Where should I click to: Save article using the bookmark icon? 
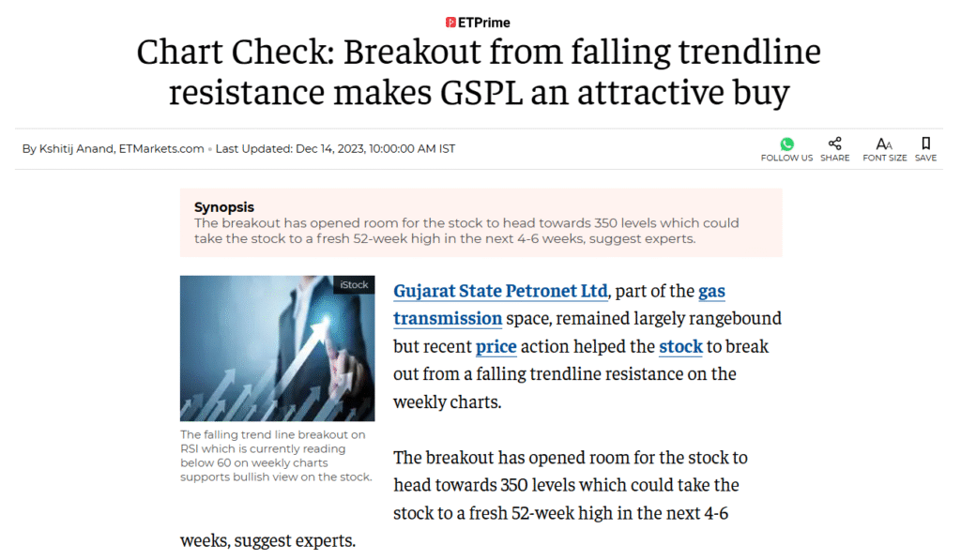pos(925,144)
